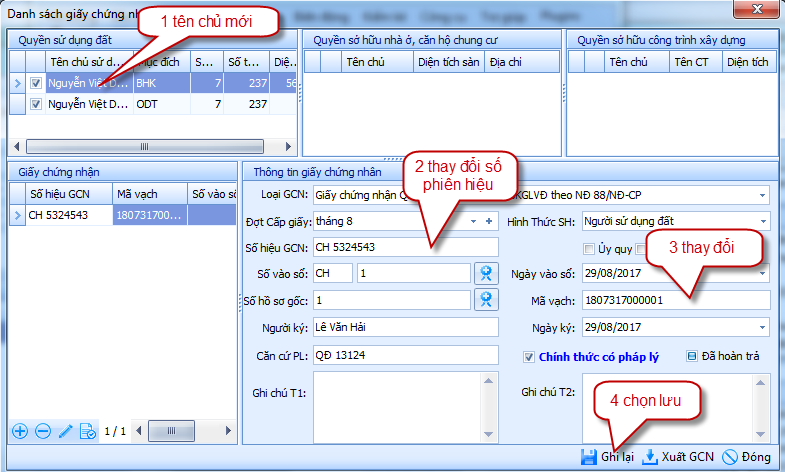Click the pencil edit icon
Image resolution: width=785 pixels, height=472 pixels.
tap(66, 432)
